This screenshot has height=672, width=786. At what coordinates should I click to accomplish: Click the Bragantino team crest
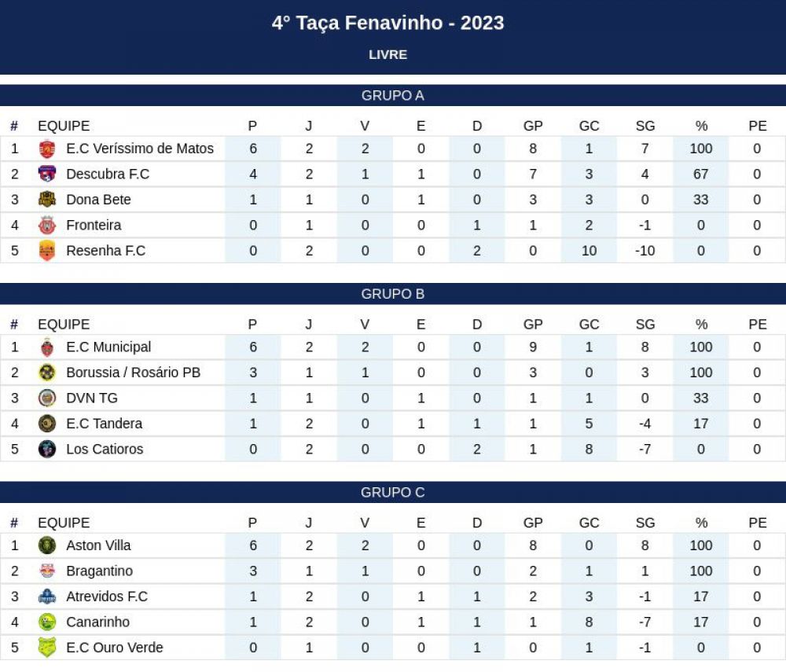pyautogui.click(x=46, y=571)
